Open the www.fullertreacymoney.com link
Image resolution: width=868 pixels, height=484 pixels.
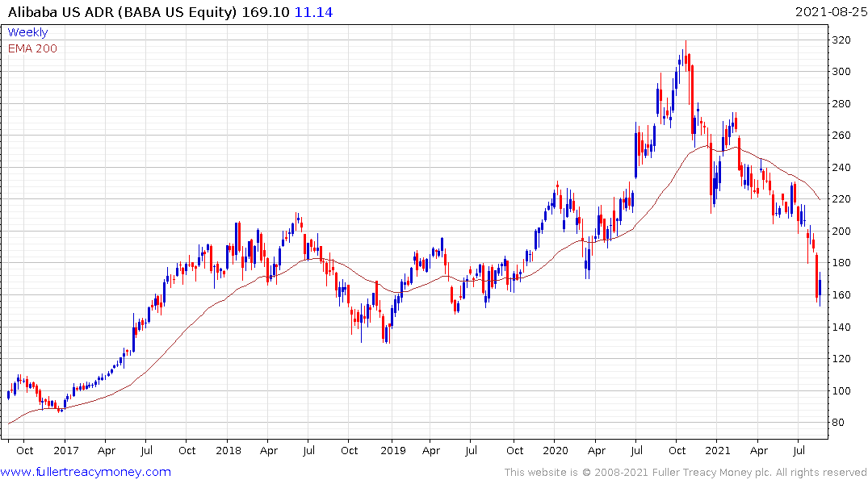pyautogui.click(x=86, y=472)
